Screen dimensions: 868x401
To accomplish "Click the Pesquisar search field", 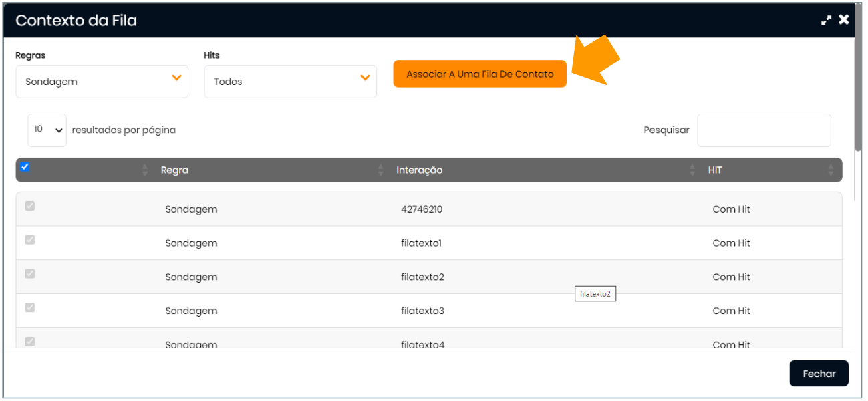I will pos(764,130).
